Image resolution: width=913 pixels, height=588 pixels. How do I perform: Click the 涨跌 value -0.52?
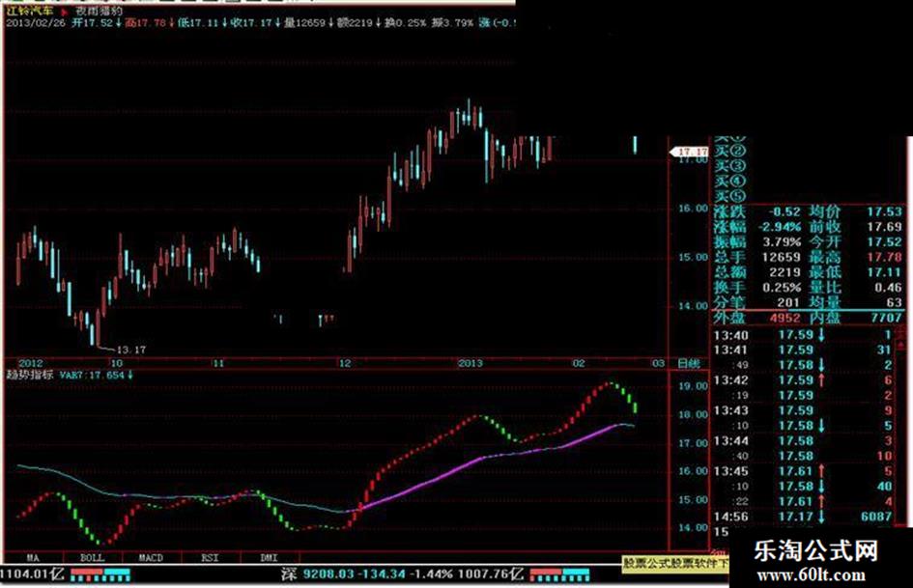coord(785,211)
